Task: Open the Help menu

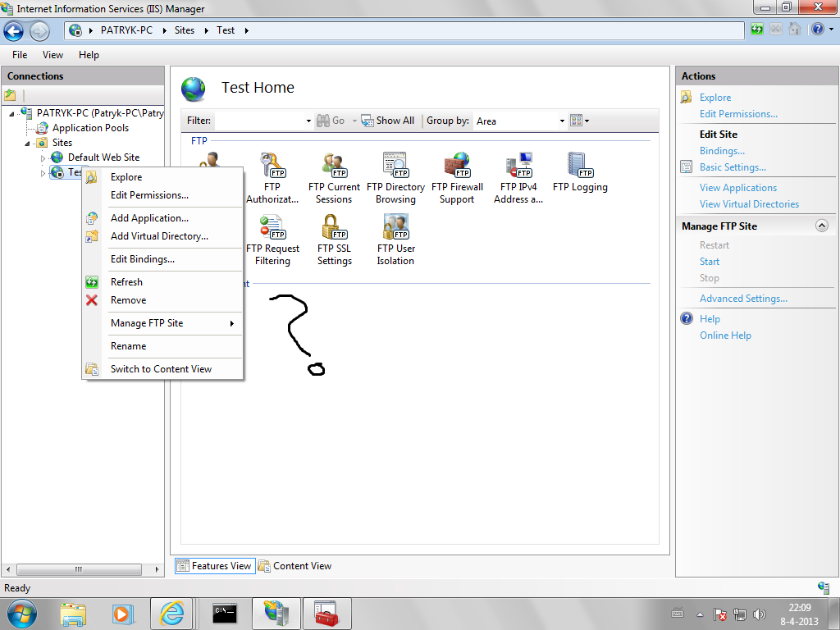Action: coord(89,55)
